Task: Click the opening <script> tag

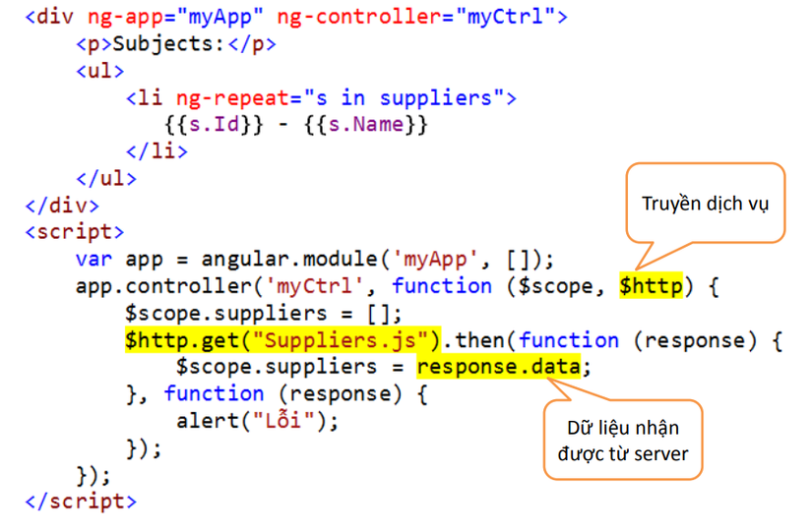Action: [75, 232]
